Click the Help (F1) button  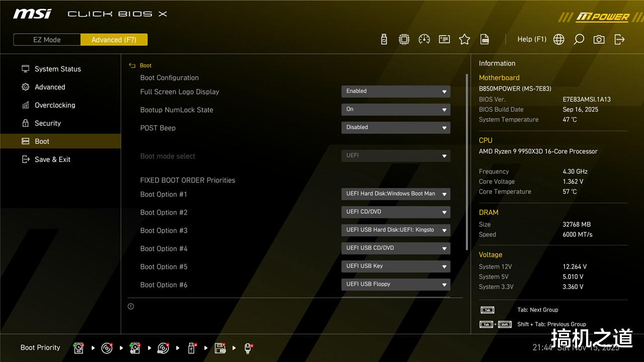pos(532,39)
